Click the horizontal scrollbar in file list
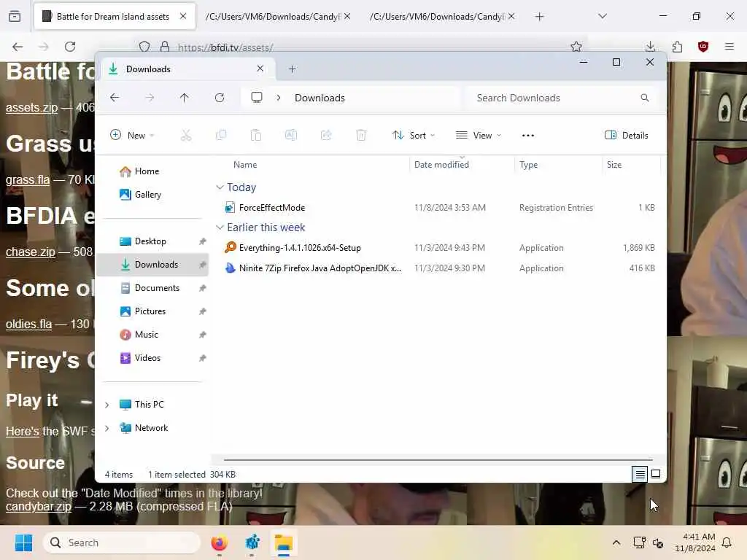 (x=438, y=460)
